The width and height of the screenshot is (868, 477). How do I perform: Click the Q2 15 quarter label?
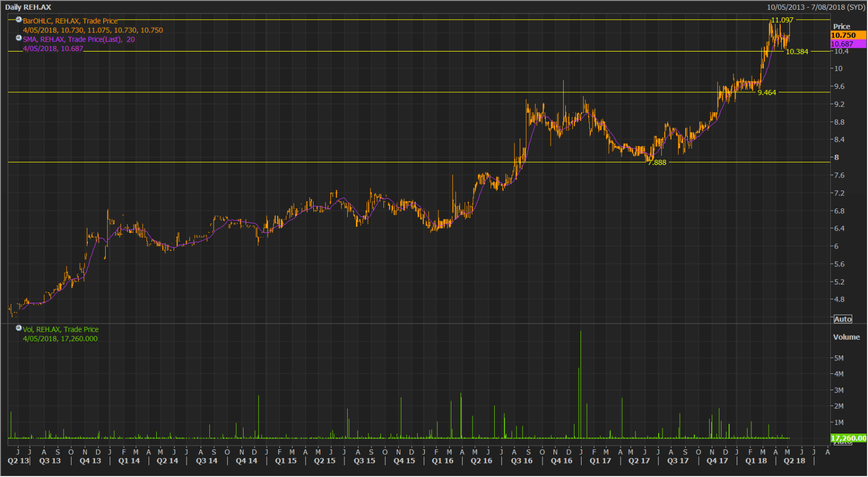click(x=324, y=461)
